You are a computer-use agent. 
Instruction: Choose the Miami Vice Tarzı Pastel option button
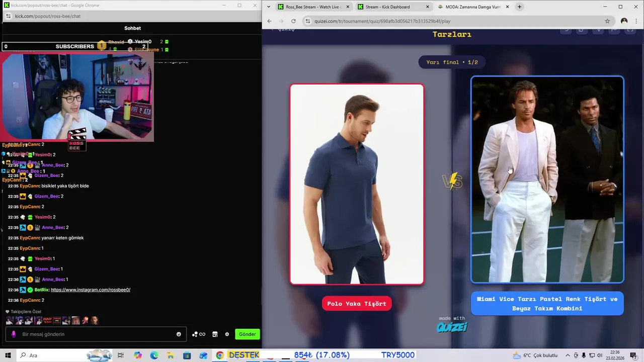click(x=547, y=304)
